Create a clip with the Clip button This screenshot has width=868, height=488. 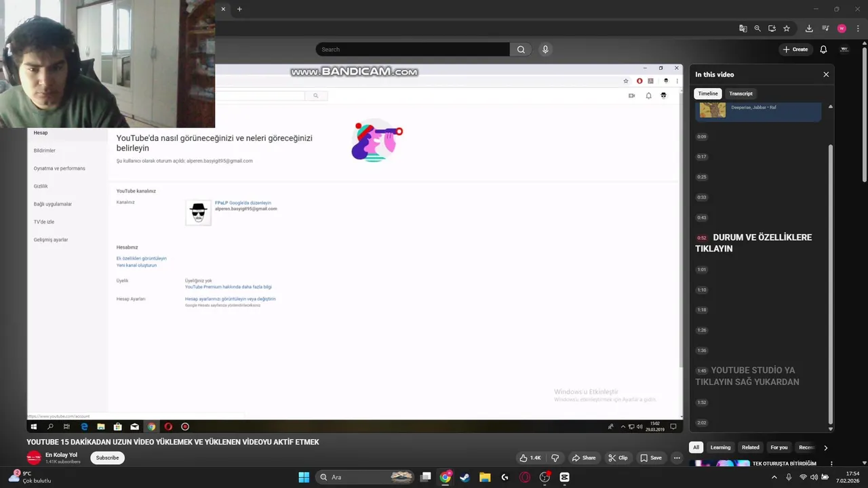click(x=618, y=457)
